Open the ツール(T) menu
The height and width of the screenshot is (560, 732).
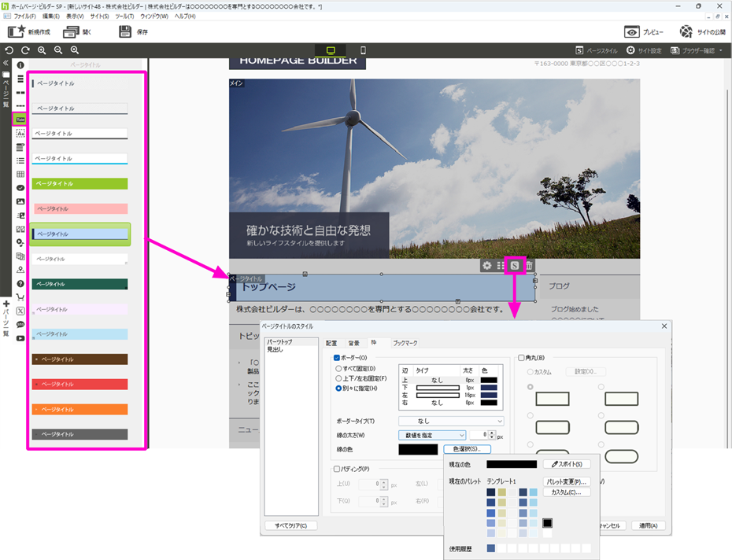[x=124, y=17]
